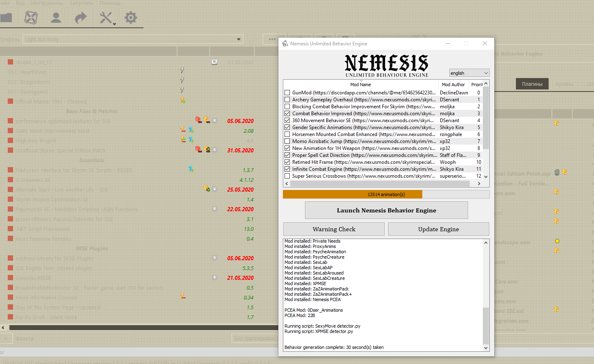Click the Nemesis title bar app icon
Screen dimensions: 594x364
[x=285, y=43]
